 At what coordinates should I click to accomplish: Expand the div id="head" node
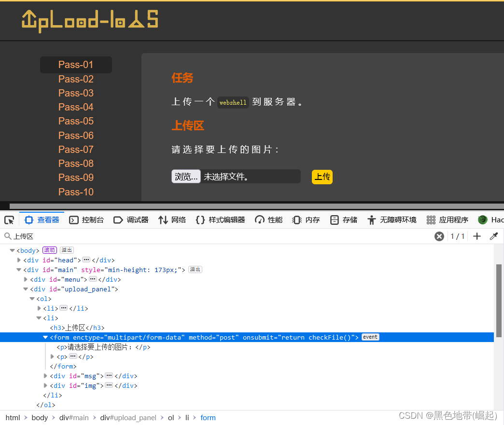coord(19,260)
